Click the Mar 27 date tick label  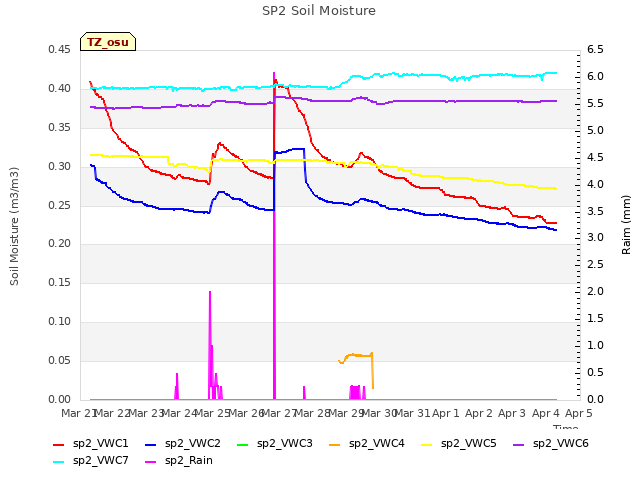click(279, 413)
